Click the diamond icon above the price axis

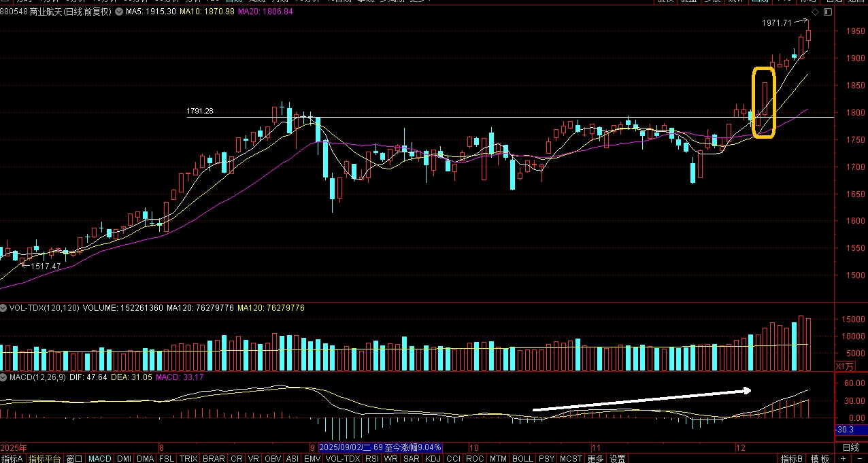[816, 12]
